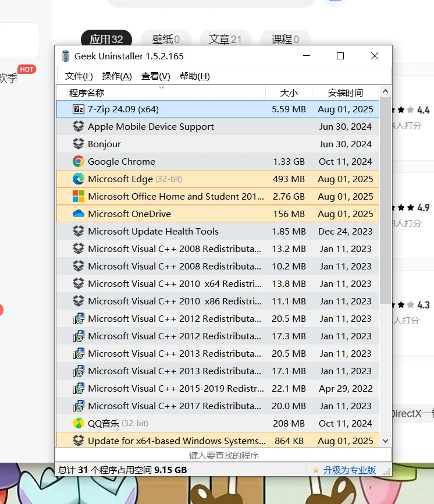Click the Visual C++ 2010 x86 icon
The image size is (434, 504).
pyautogui.click(x=79, y=301)
